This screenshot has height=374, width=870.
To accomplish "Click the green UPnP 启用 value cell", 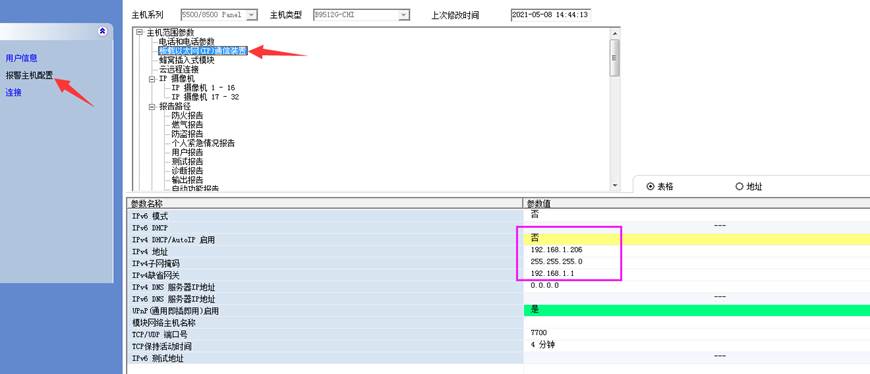I will tap(697, 310).
